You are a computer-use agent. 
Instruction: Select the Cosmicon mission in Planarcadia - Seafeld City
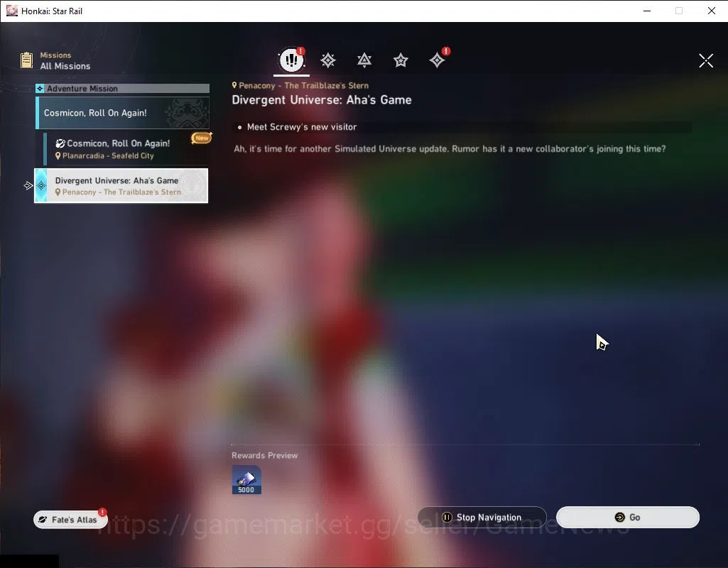(x=126, y=149)
